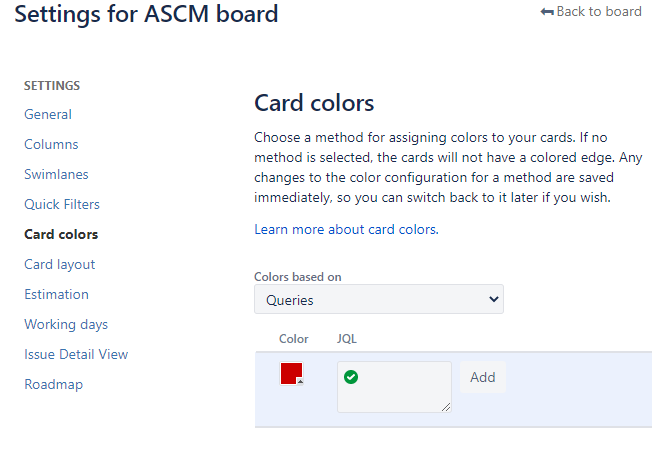This screenshot has width=672, height=470.
Task: Open Quick Filters settings
Action: (62, 204)
